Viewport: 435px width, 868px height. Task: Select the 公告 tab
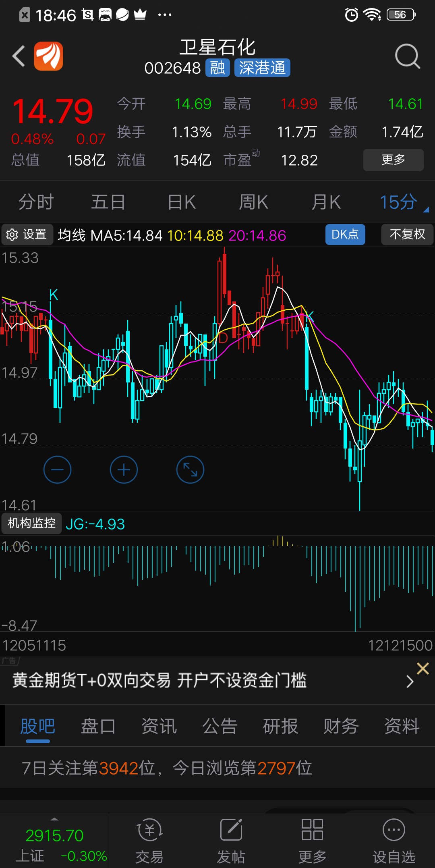220,727
